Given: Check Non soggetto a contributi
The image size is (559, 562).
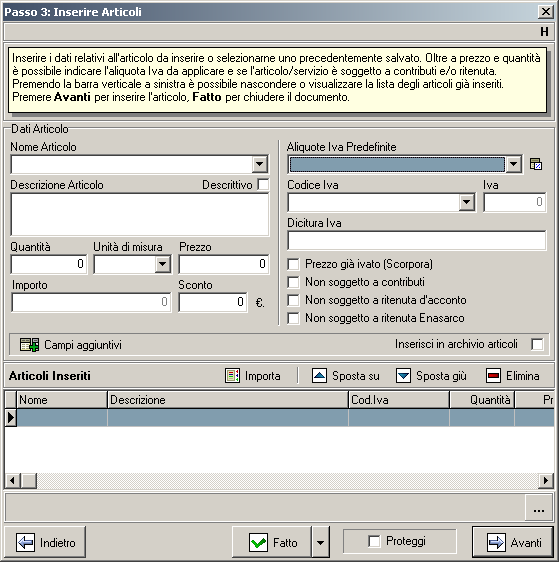Looking at the screenshot, I should pos(293,282).
